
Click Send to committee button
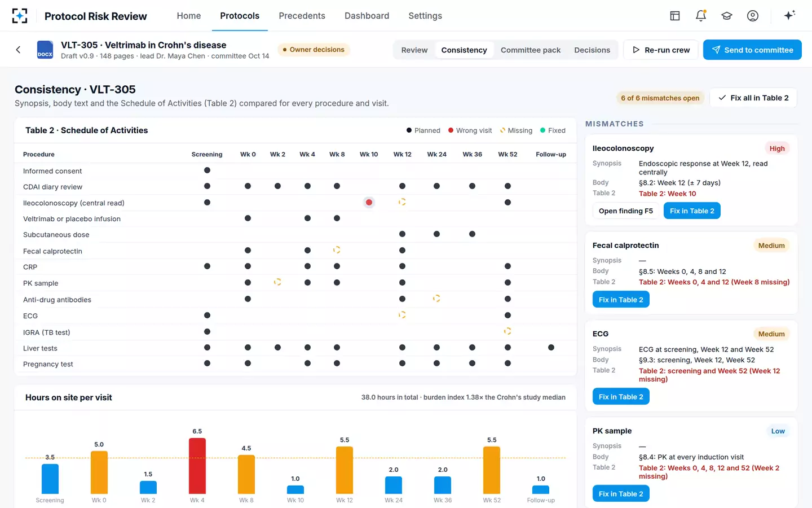752,50
